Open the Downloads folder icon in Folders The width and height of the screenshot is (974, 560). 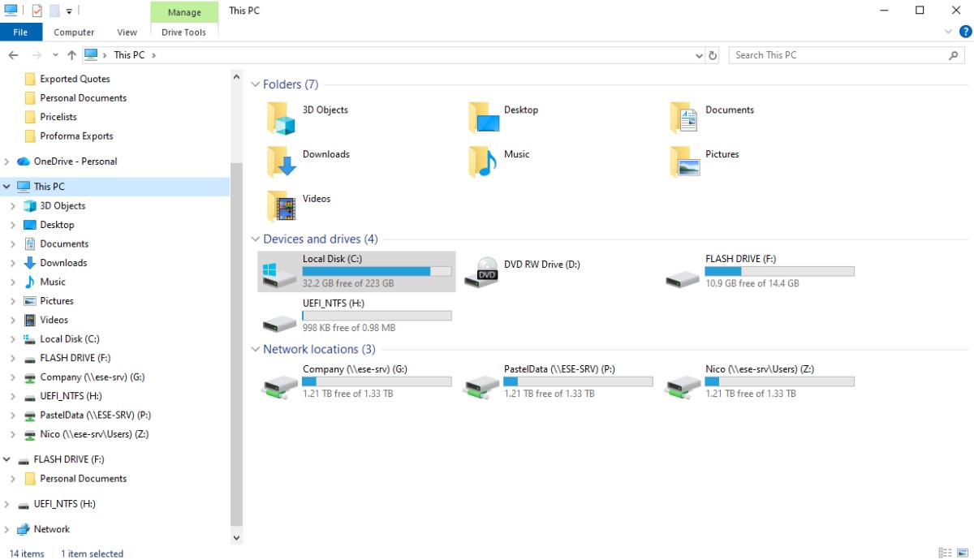click(x=282, y=162)
